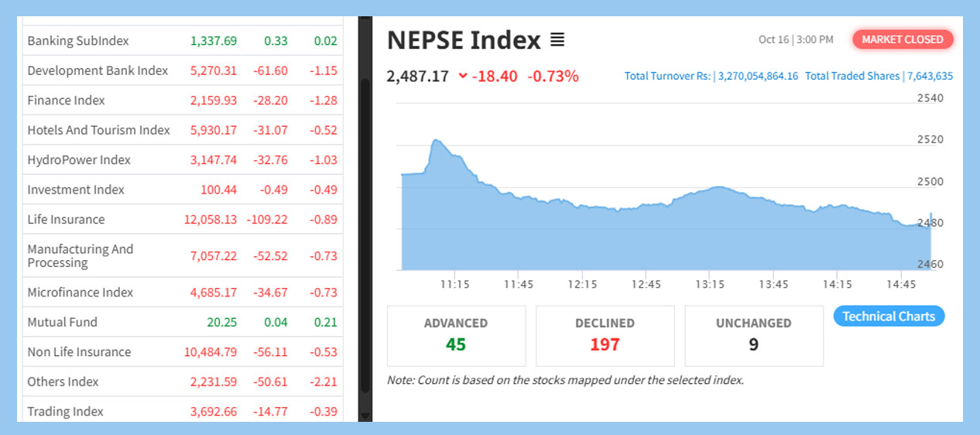Click the chart peak near 11:15

point(437,141)
